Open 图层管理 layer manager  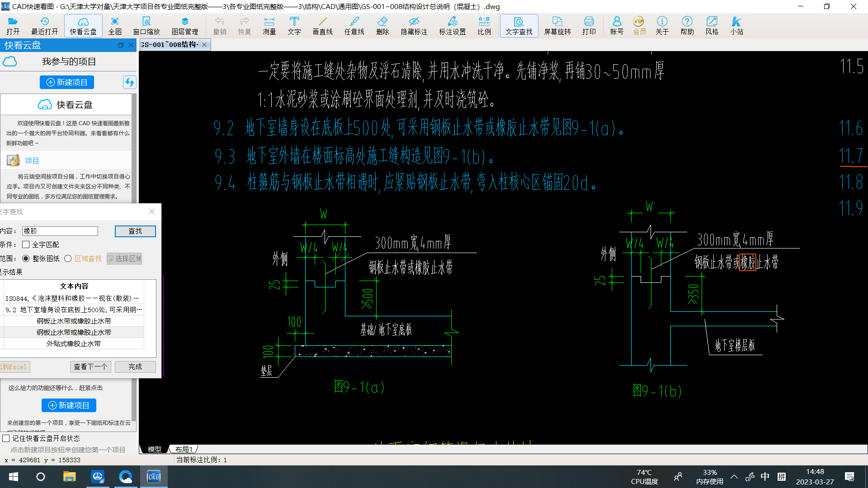tap(185, 26)
